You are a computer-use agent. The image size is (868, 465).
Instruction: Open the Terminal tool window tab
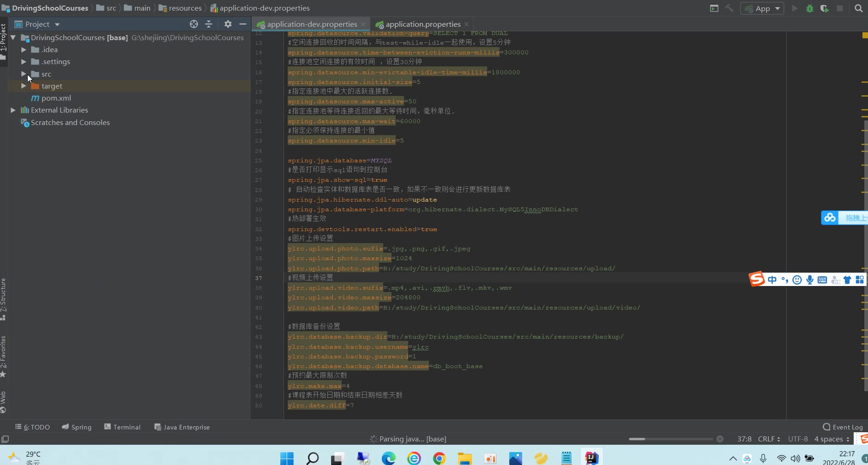122,427
